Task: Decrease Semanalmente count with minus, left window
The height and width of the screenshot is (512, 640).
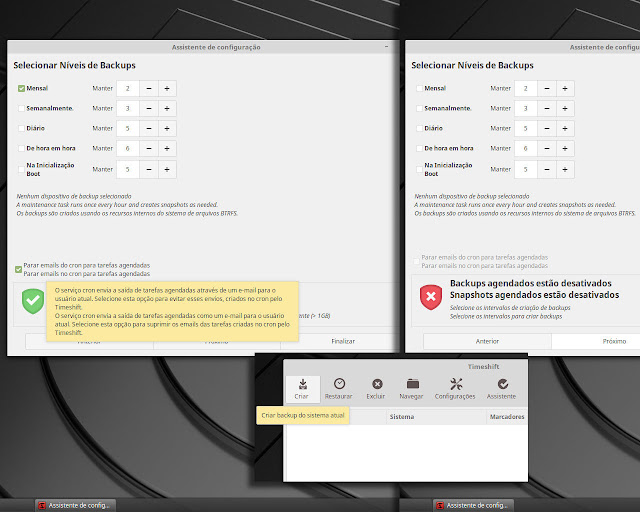Action: [x=149, y=108]
